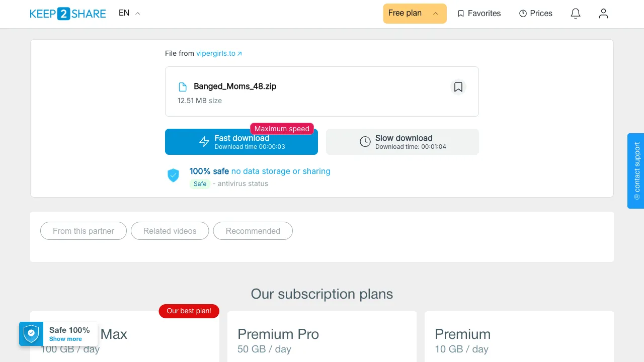Open the contact support side tab
Image resolution: width=644 pixels, height=362 pixels.
click(636, 171)
